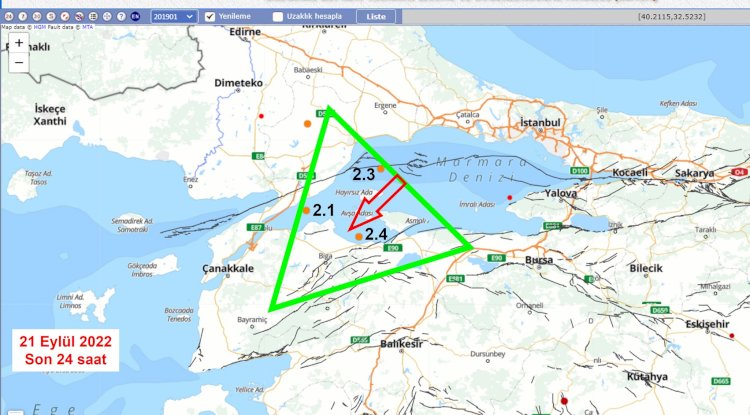Image resolution: width=750 pixels, height=415 pixels.
Task: Open the HGM map data link
Action: pos(40,27)
